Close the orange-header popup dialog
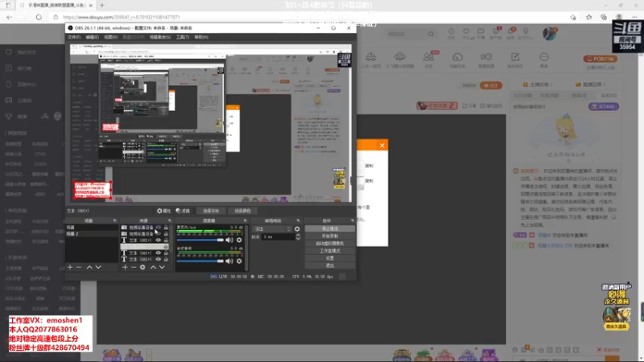 (x=382, y=146)
